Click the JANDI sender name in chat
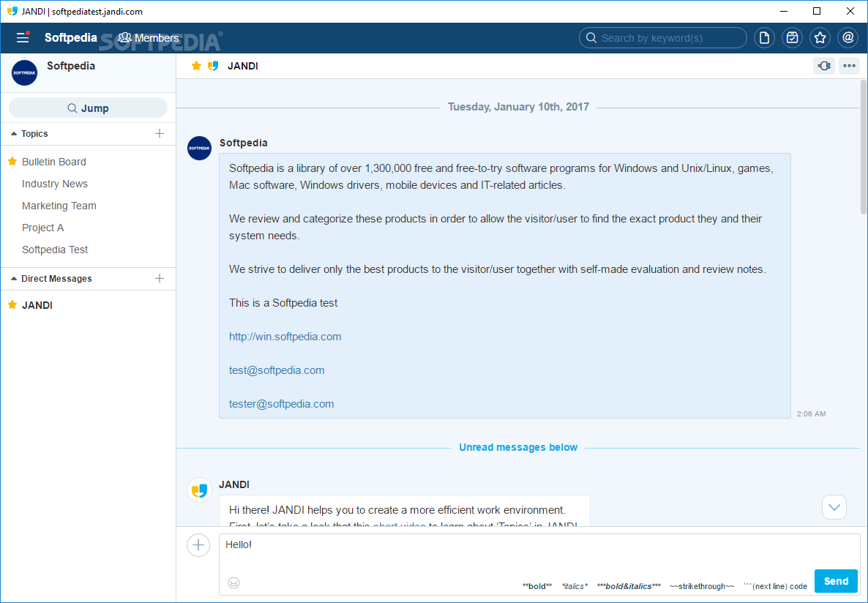The width and height of the screenshot is (868, 603). pyautogui.click(x=234, y=484)
